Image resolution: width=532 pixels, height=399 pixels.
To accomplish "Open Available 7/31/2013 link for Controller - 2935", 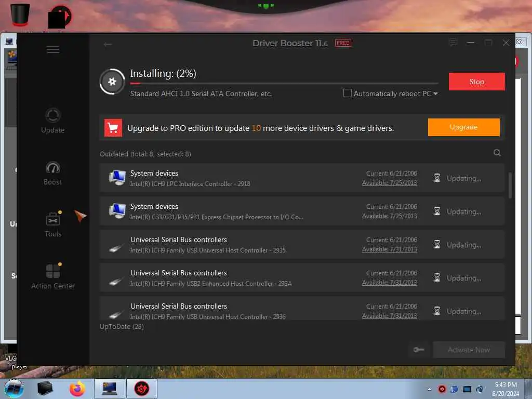I will click(x=390, y=249).
